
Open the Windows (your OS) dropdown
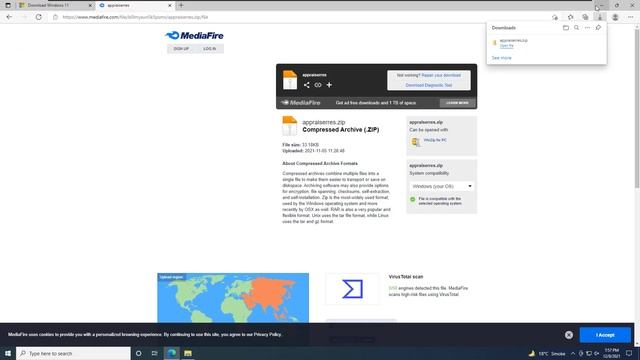coord(442,186)
